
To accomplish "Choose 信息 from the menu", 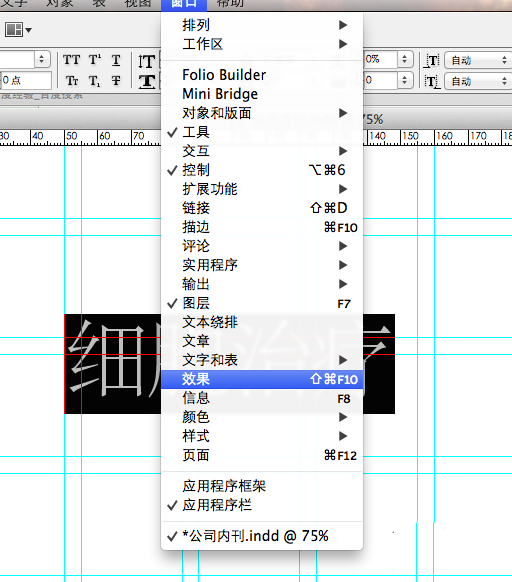I will (x=262, y=398).
